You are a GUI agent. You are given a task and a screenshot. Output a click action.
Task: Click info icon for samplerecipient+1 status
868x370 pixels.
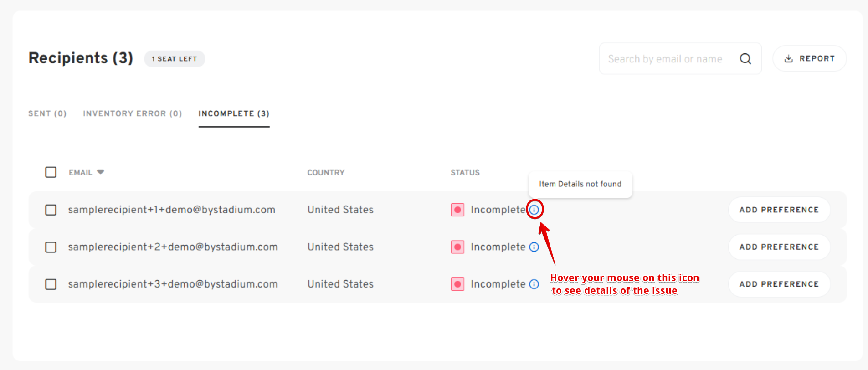(x=534, y=210)
